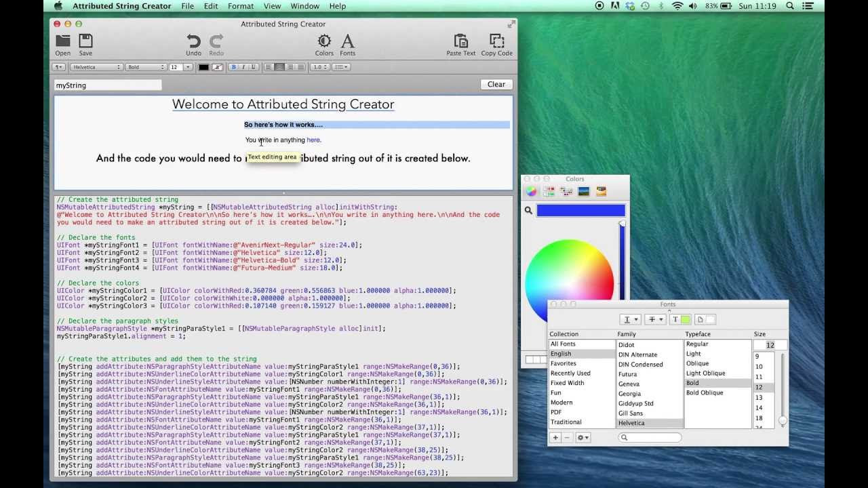This screenshot has width=868, height=488.
Task: Open the strikethrough style dropdown in Fonts
Action: point(655,319)
